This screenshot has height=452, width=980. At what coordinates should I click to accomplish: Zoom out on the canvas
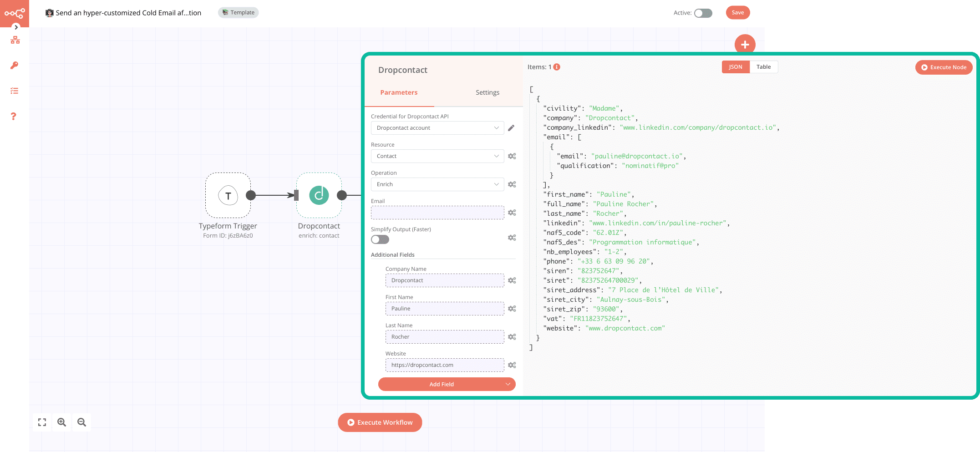tap(82, 422)
